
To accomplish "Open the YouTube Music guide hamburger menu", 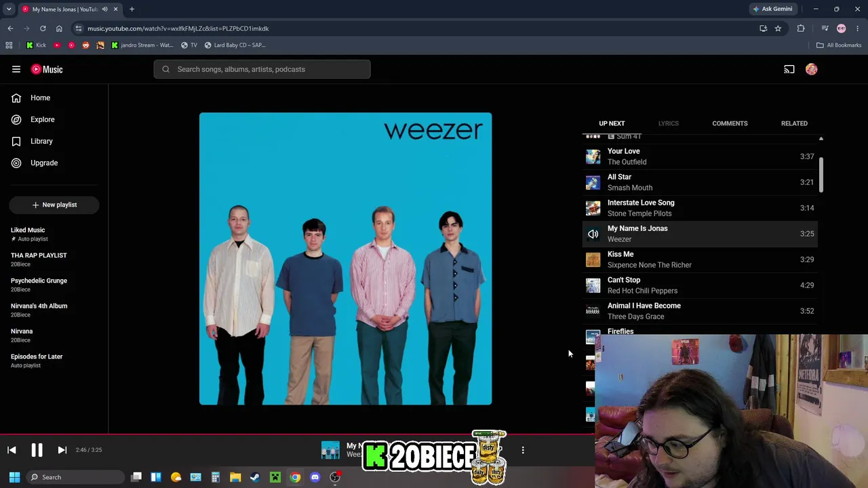I will 16,69.
